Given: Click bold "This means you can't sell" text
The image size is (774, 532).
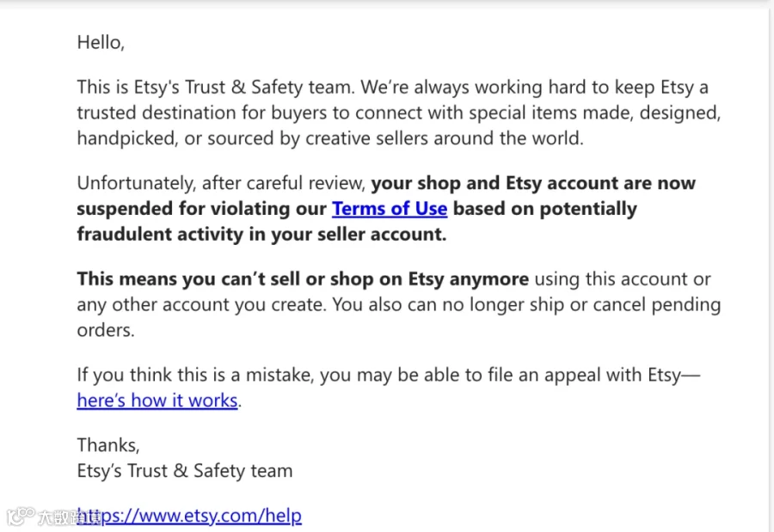Looking at the screenshot, I should [188, 279].
